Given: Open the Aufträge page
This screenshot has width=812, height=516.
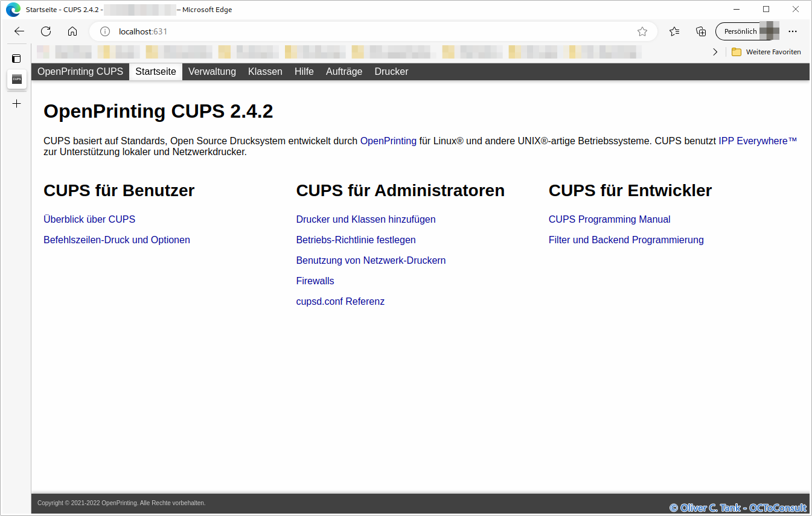Looking at the screenshot, I should (x=344, y=72).
